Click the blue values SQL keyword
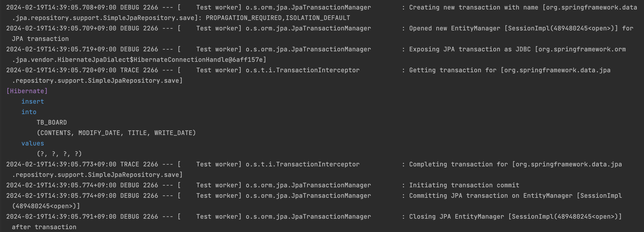 [x=33, y=143]
